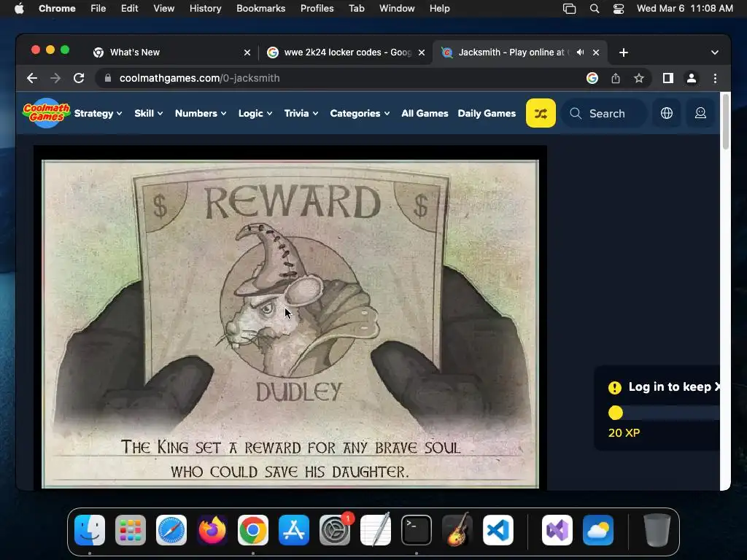Open the Apple menu

tap(19, 9)
